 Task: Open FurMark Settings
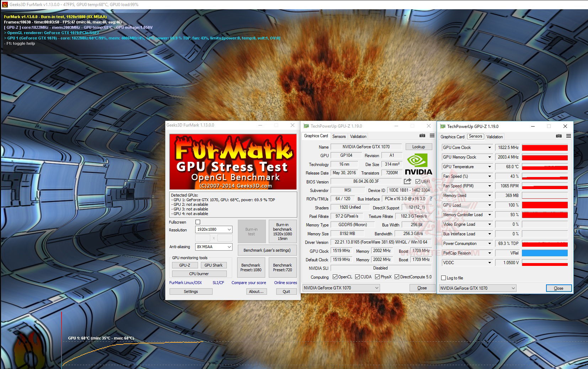[191, 292]
